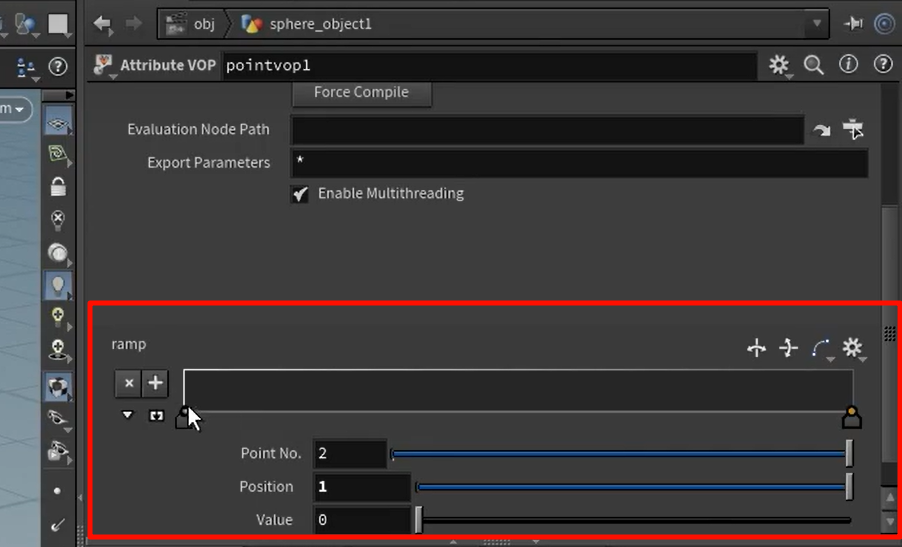Open the network path dropdown arrow
Viewport: 902px width, 547px height.
click(817, 24)
